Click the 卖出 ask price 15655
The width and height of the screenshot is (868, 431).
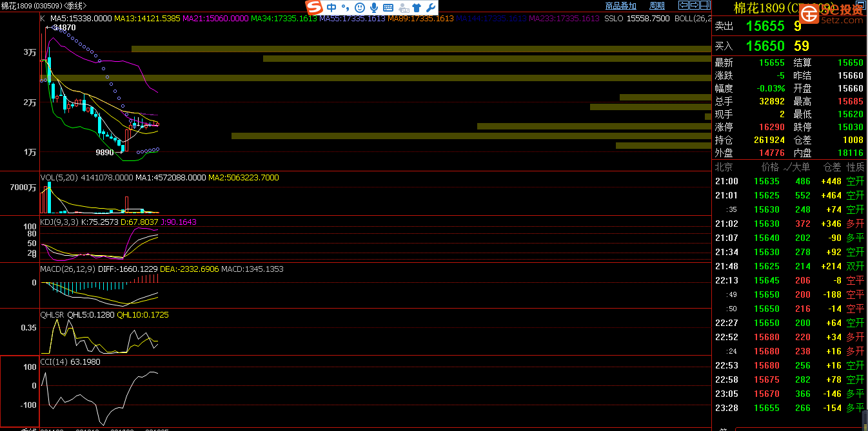point(765,26)
